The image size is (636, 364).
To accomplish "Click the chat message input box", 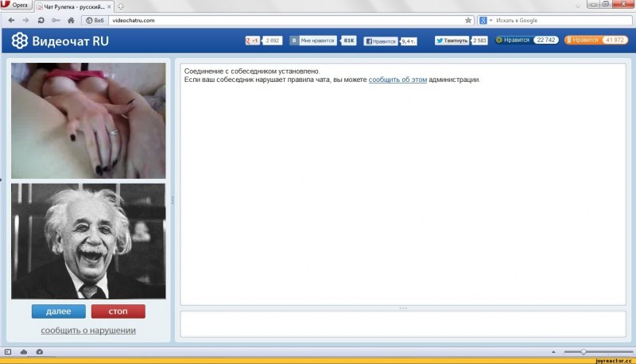I will [x=403, y=324].
